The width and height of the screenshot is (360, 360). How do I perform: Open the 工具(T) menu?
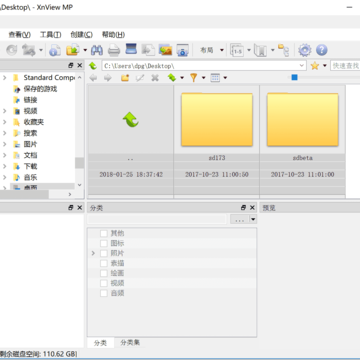pos(50,34)
